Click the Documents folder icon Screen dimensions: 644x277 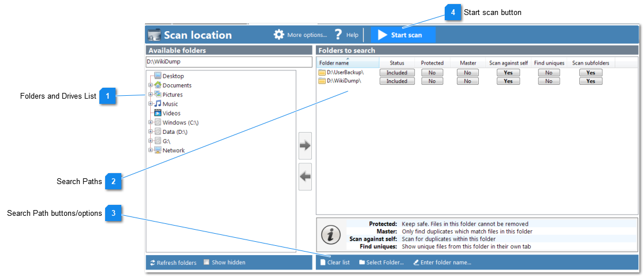click(x=158, y=85)
